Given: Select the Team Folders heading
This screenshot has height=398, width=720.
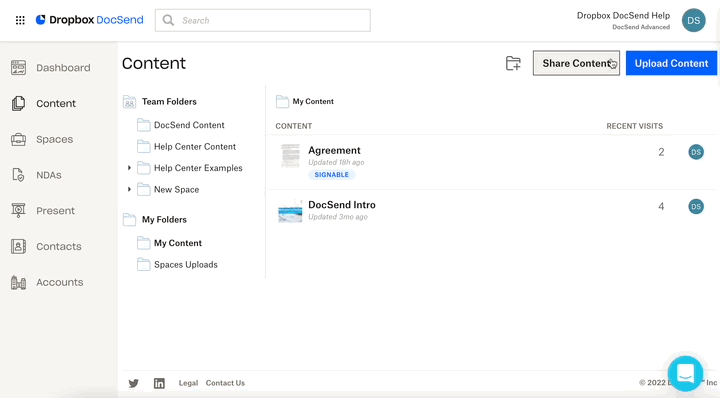Looking at the screenshot, I should (x=169, y=102).
